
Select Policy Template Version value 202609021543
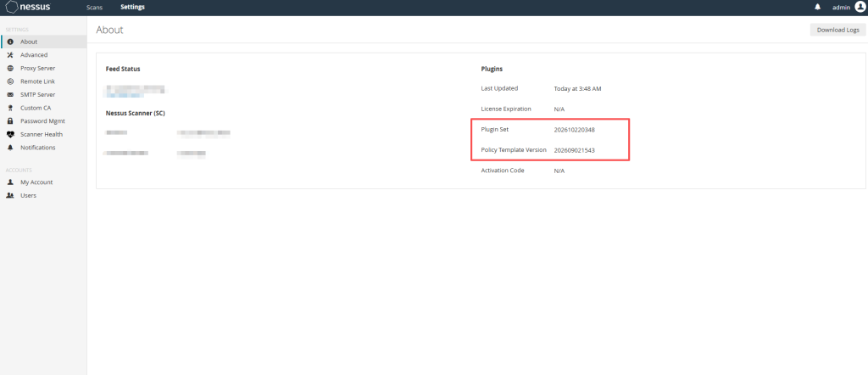coord(574,150)
